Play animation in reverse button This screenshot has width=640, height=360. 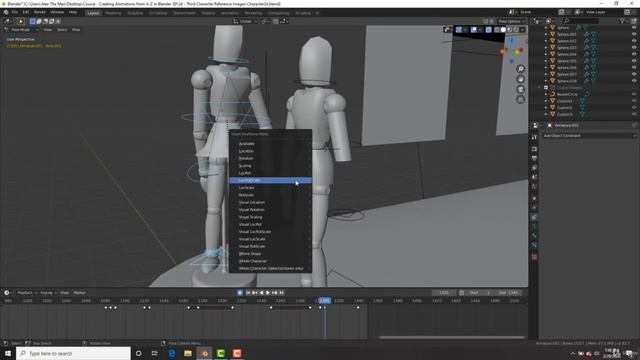[x=261, y=293]
